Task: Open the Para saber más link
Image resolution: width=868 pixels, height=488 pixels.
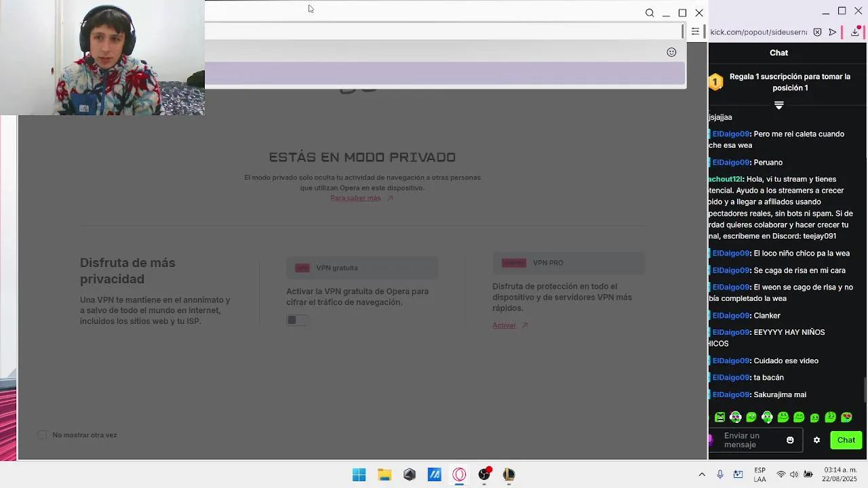Action: (x=355, y=198)
